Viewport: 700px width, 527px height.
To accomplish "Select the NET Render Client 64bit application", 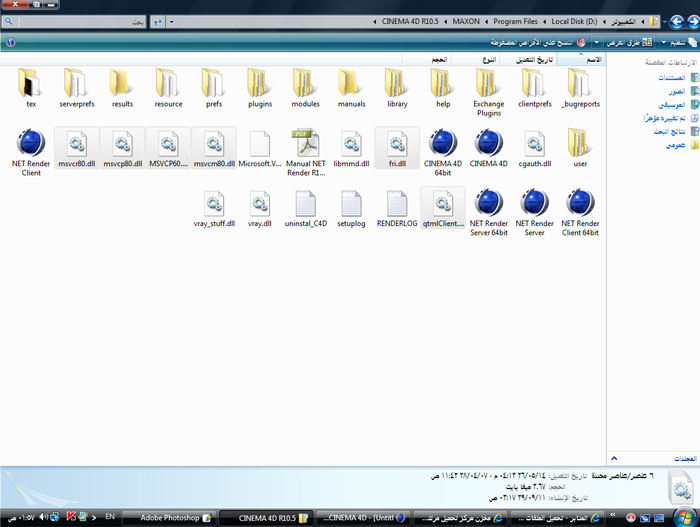I will pos(580,212).
